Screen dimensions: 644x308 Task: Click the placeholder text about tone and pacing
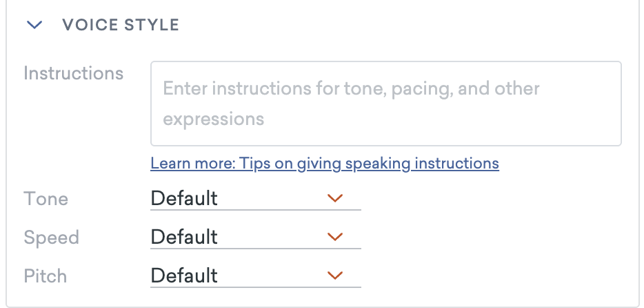(x=351, y=89)
